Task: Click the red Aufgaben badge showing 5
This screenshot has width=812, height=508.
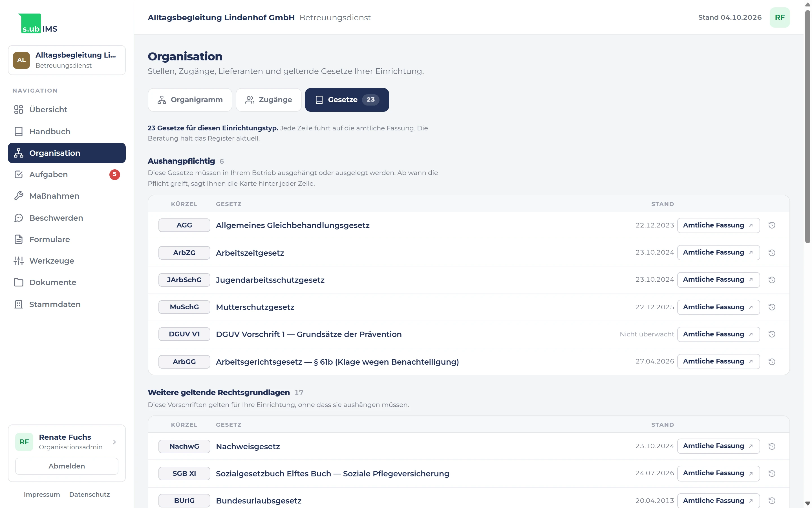Action: pos(114,174)
